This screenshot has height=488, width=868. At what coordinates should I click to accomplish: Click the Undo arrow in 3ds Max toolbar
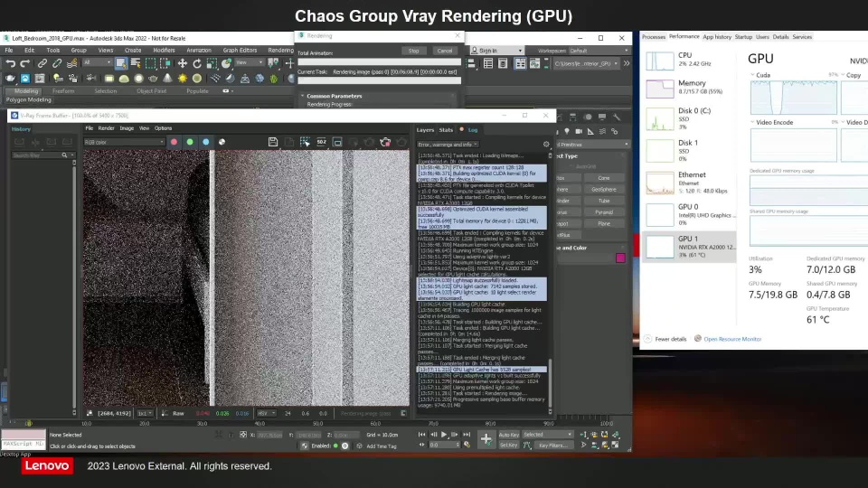pos(11,63)
